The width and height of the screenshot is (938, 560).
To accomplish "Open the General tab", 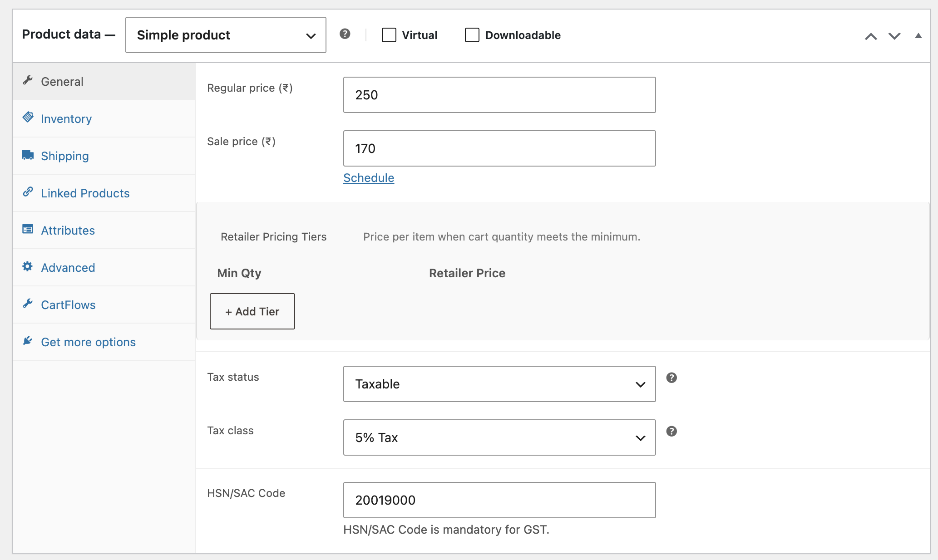I will 104,82.
